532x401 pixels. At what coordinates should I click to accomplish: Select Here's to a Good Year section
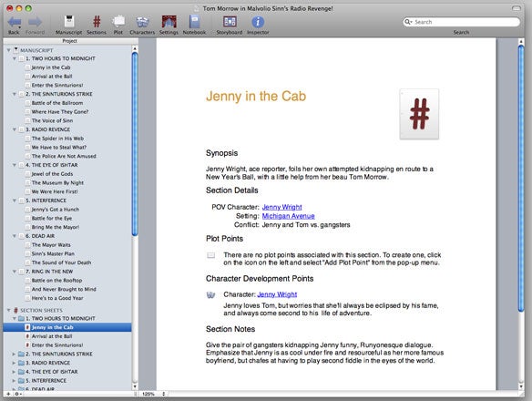pos(57,298)
